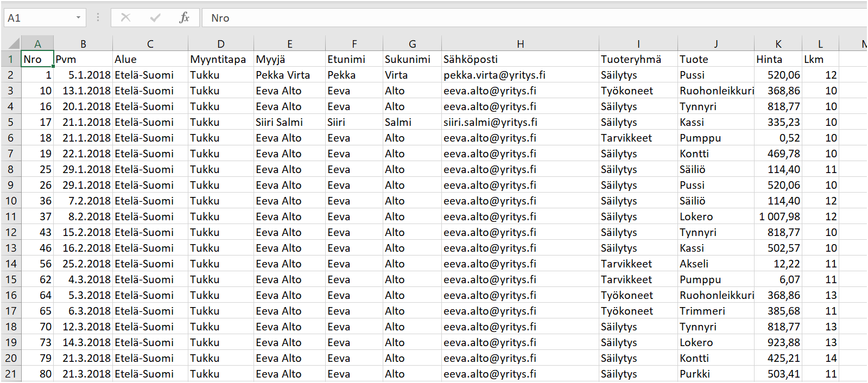
Task: Click the price cell 335,23
Action: pyautogui.click(x=778, y=122)
